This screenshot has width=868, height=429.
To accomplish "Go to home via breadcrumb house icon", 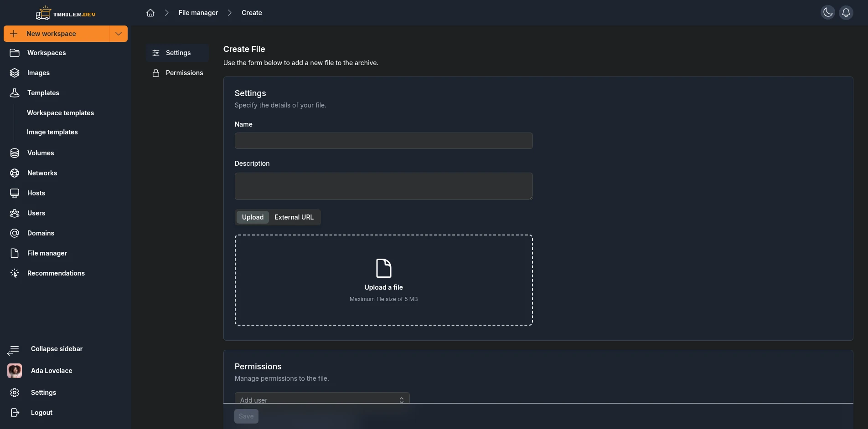I will pyautogui.click(x=150, y=13).
